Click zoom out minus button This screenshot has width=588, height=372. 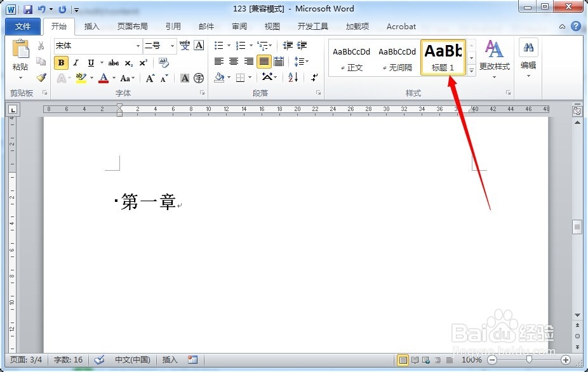point(492,360)
